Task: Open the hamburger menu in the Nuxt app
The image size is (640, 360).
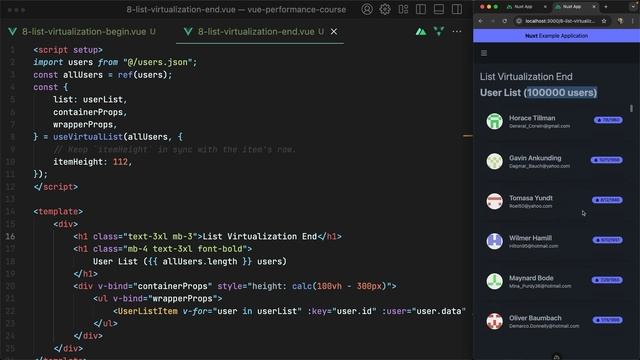Action: 484,53
